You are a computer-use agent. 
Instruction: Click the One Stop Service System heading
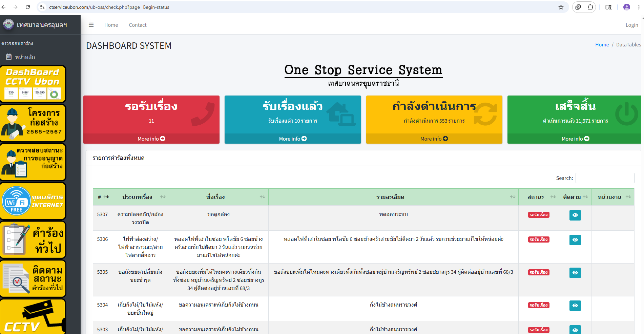pyautogui.click(x=363, y=70)
